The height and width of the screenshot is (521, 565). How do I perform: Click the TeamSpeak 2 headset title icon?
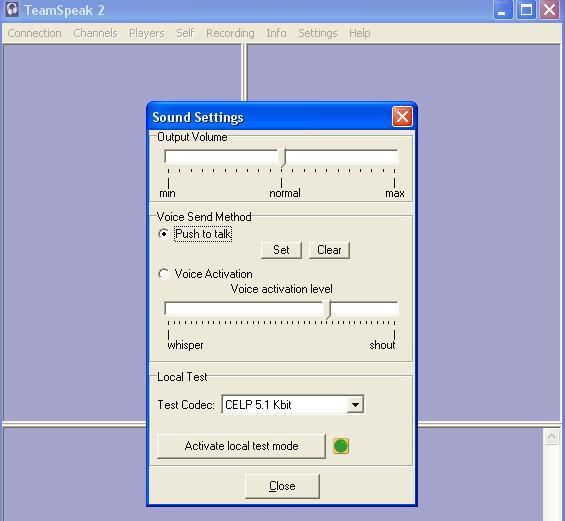(12, 9)
